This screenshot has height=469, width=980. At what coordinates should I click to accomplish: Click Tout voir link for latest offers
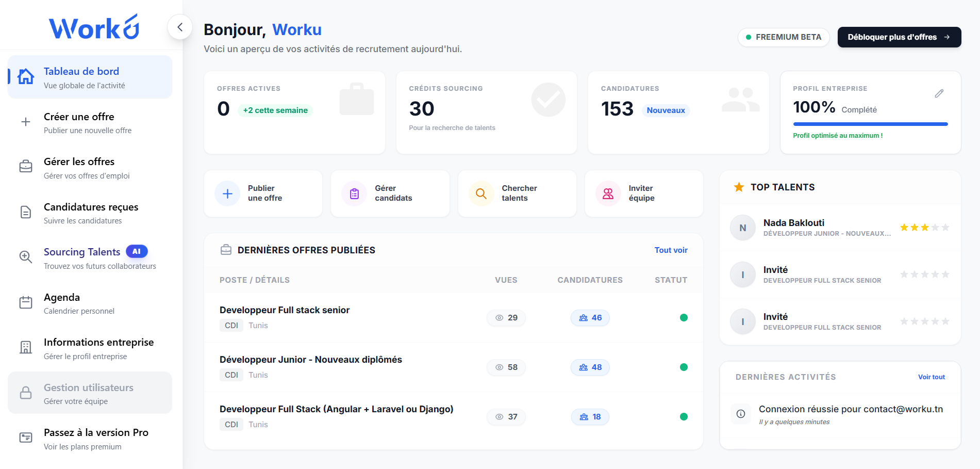pos(671,250)
